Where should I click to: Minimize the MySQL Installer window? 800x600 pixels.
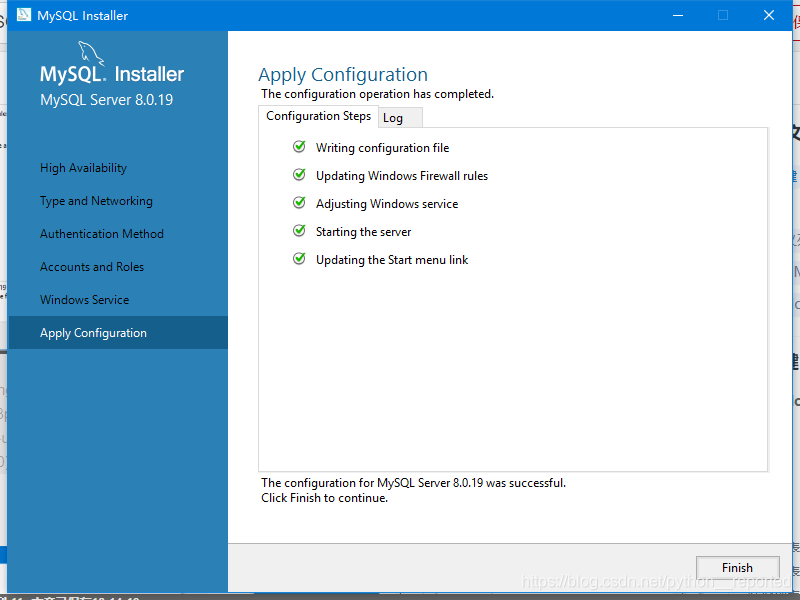click(678, 15)
